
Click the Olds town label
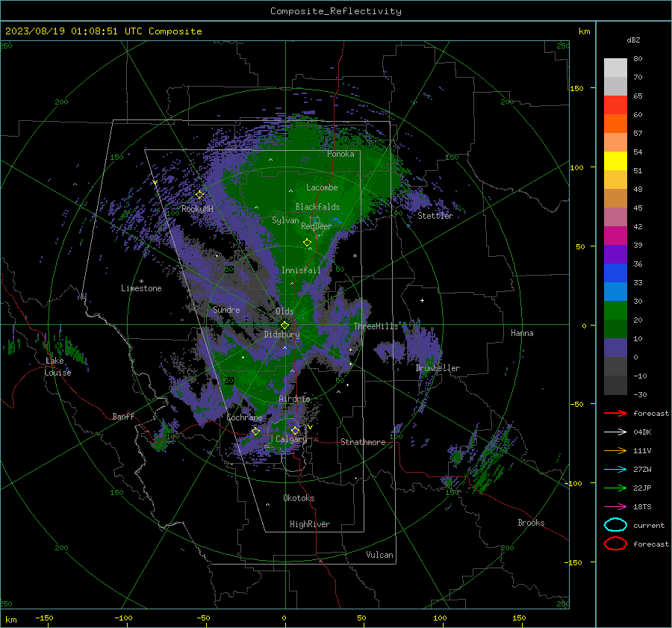(x=284, y=311)
